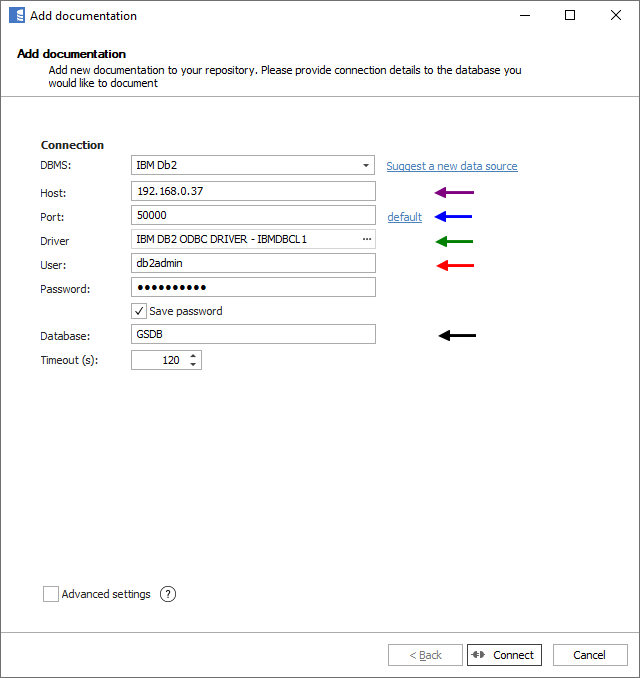Click the default port link
Screen dimensions: 640x678
pos(404,217)
